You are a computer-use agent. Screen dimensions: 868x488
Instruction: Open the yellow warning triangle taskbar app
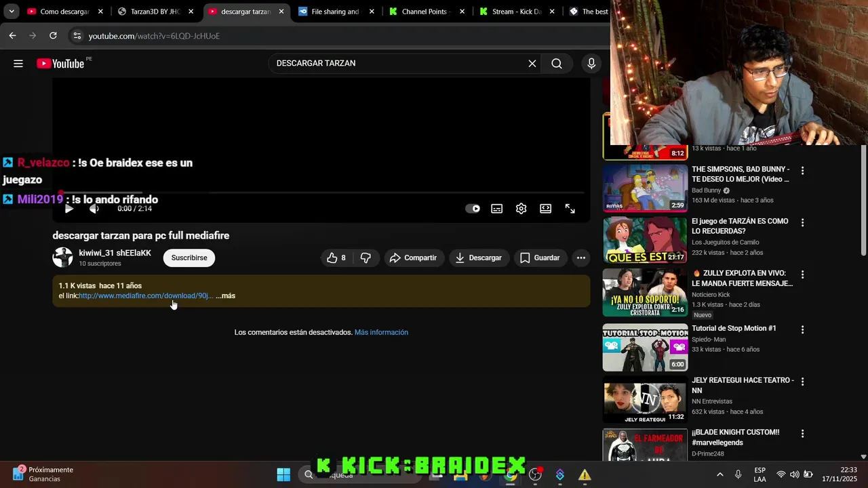(x=585, y=474)
